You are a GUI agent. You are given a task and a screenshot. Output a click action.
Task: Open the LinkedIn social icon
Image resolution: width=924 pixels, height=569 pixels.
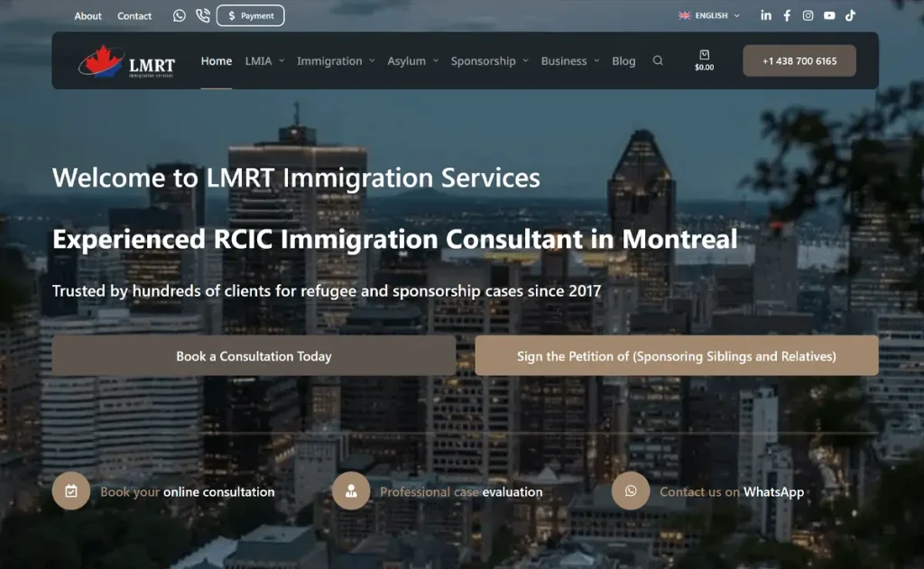pos(766,15)
